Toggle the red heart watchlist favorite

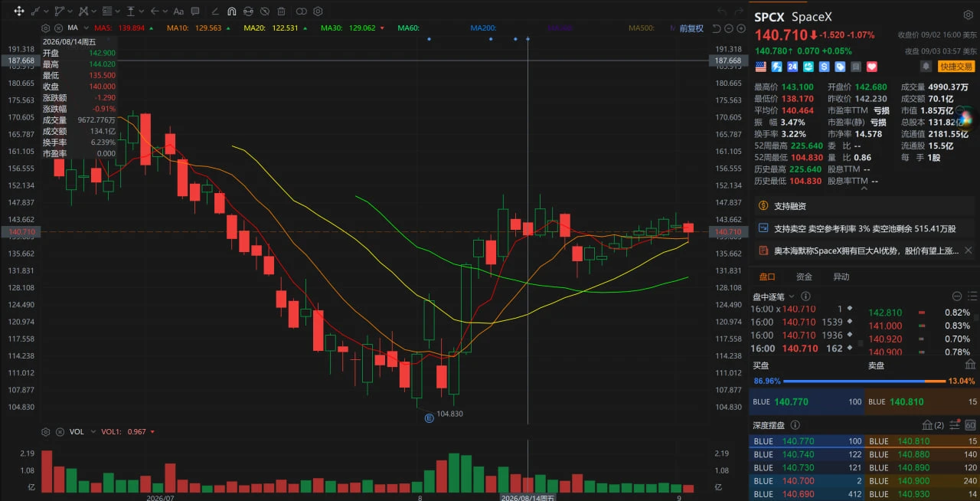[x=872, y=67]
